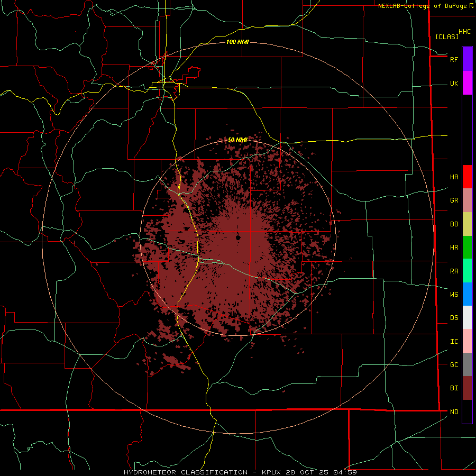This screenshot has height=476, width=476.
Task: Click the DS legend label
Action: click(x=454, y=318)
